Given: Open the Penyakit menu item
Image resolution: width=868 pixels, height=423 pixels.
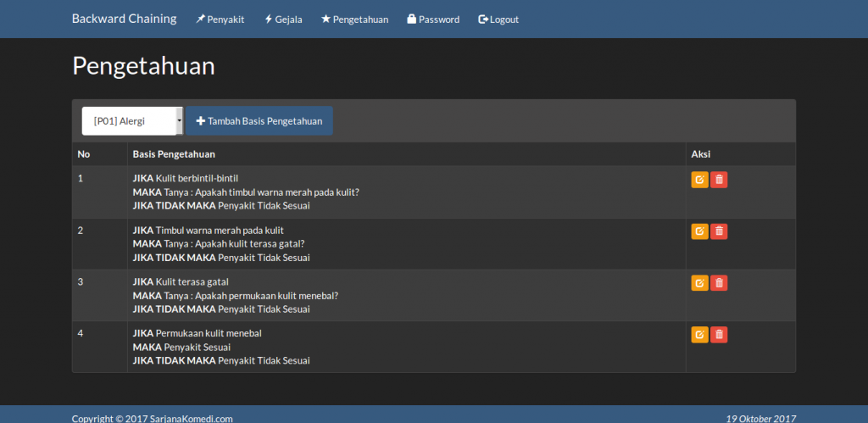Looking at the screenshot, I should click(220, 19).
